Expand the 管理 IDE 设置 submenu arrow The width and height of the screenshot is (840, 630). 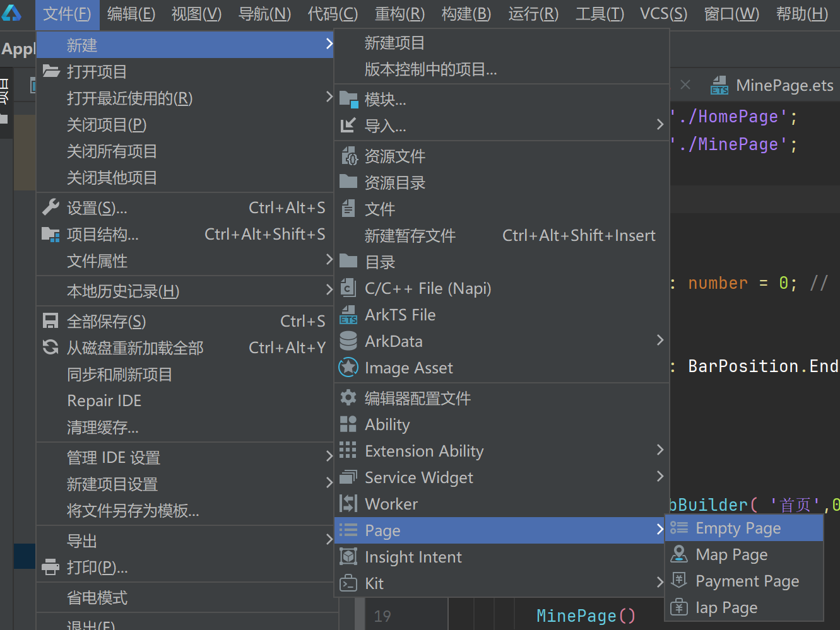click(x=329, y=457)
